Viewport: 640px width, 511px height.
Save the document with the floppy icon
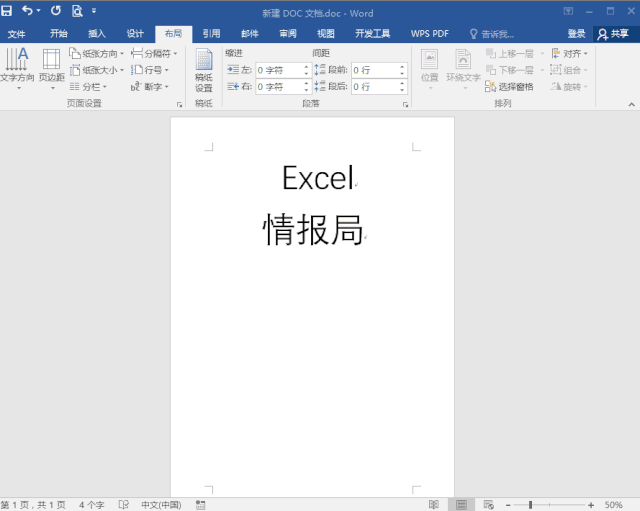[6, 11]
